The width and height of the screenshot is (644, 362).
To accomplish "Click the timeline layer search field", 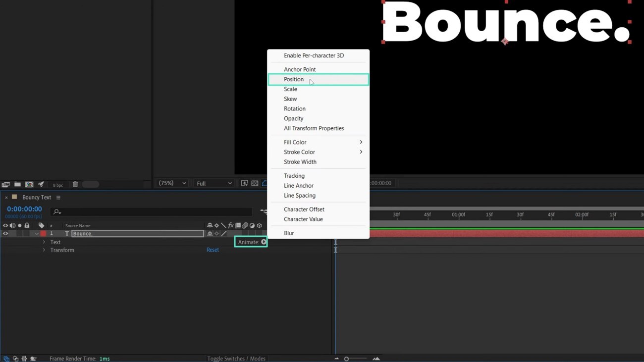I will tap(151, 212).
